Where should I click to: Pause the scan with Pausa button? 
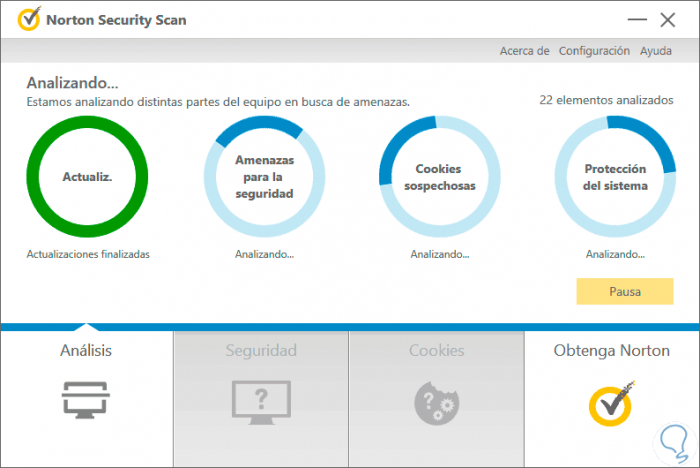point(625,291)
